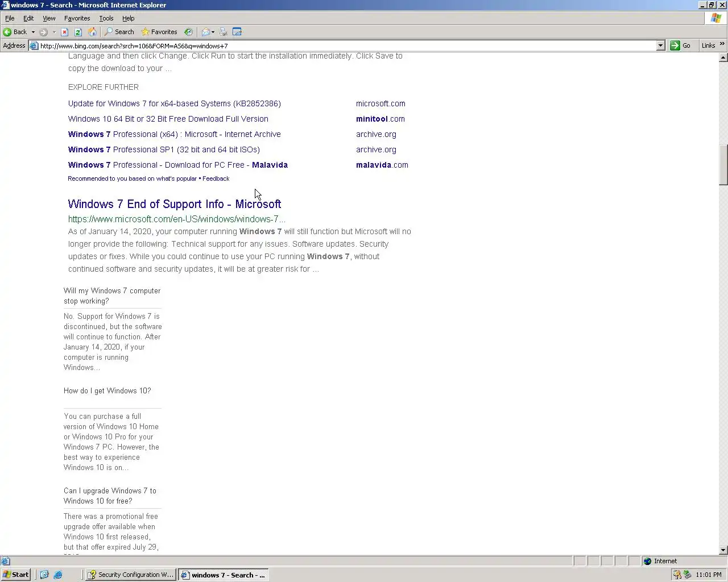The image size is (728, 582).
Task: Click the Forward arrow button
Action: (43, 32)
